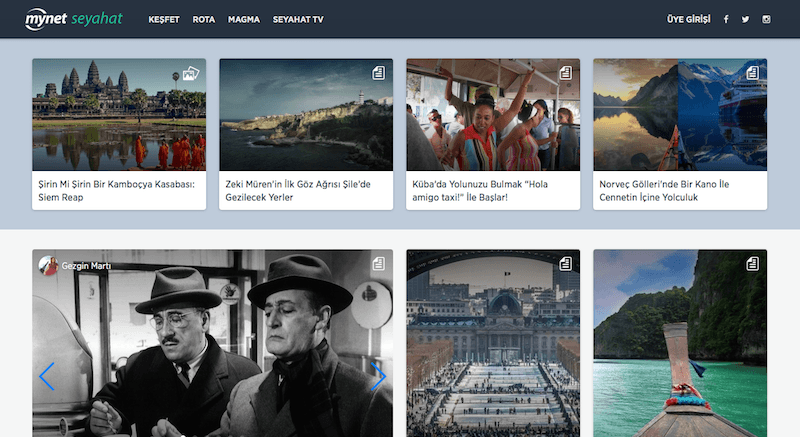The image size is (800, 437).
Task: Click article icon on Şile card
Action: (x=378, y=73)
